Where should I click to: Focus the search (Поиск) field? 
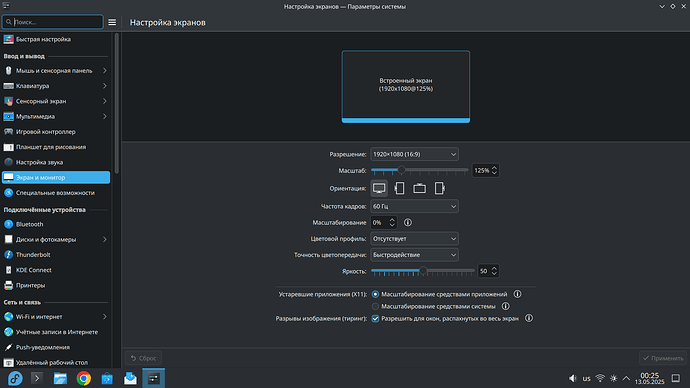pyautogui.click(x=53, y=22)
